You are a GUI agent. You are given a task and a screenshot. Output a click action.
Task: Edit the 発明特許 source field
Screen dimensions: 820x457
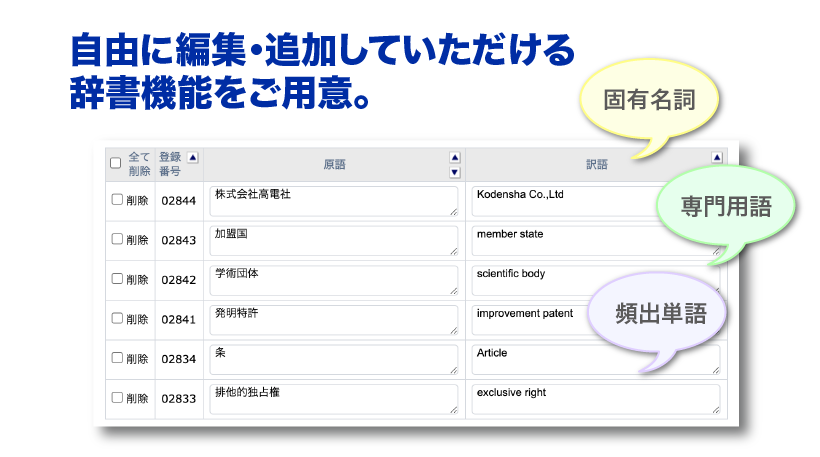tap(334, 320)
